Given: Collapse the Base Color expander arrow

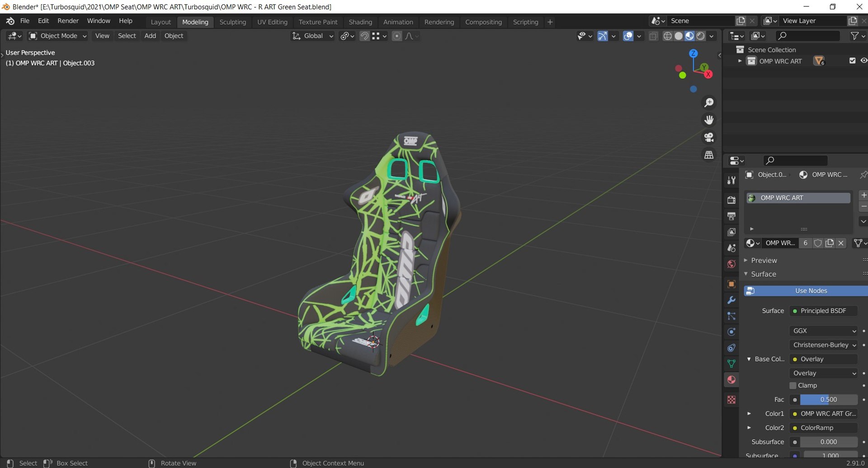Looking at the screenshot, I should coord(749,359).
